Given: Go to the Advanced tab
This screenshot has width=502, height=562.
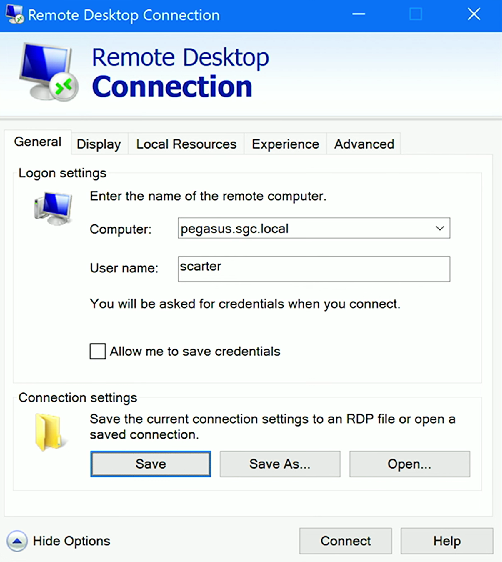Looking at the screenshot, I should [364, 144].
